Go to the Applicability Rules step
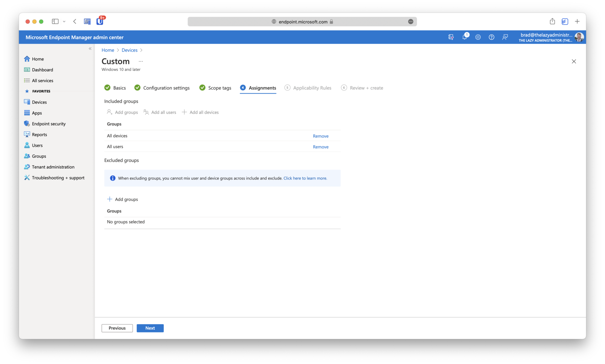Image resolution: width=605 pixels, height=364 pixels. [x=308, y=88]
